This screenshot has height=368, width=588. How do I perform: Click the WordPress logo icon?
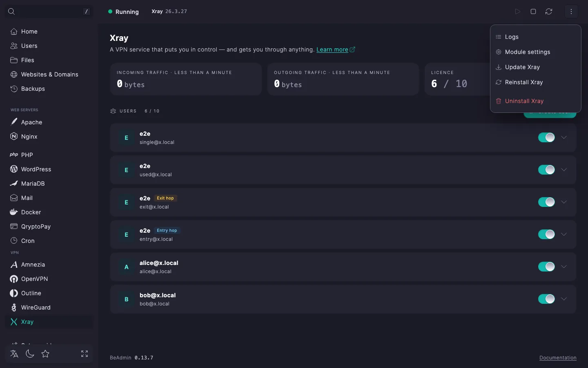coord(14,169)
